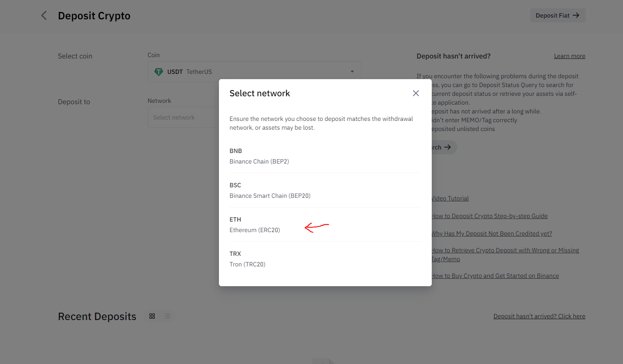Open How to Retrieve Crypto Deposit with Wrong Tag/Memo
The width and height of the screenshot is (623, 364).
pyautogui.click(x=505, y=255)
